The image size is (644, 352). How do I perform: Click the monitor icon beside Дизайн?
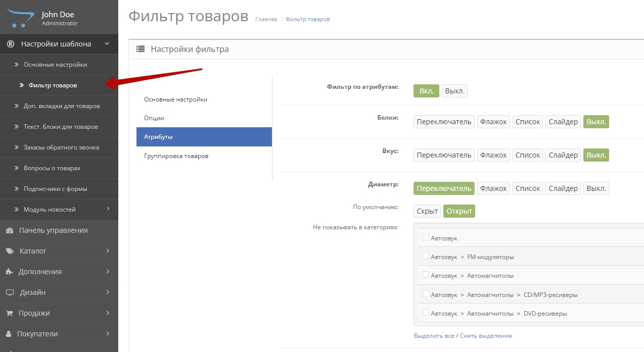click(x=10, y=292)
